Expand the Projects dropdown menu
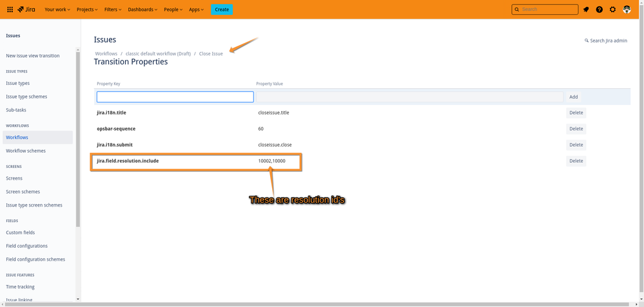This screenshot has height=307, width=644. 87,10
